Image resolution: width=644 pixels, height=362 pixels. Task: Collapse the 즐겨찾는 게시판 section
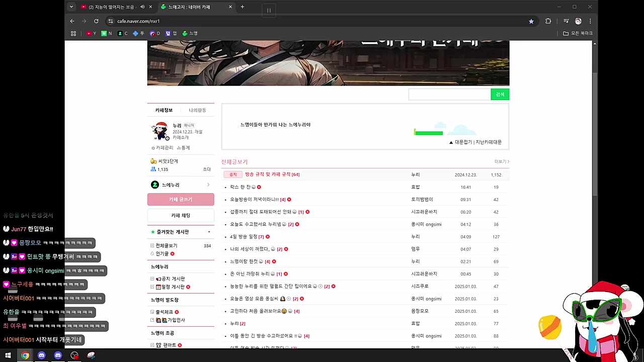(x=209, y=232)
